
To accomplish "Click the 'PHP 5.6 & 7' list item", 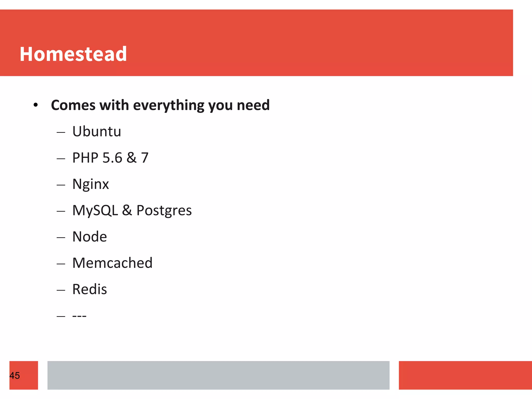I will point(110,158).
